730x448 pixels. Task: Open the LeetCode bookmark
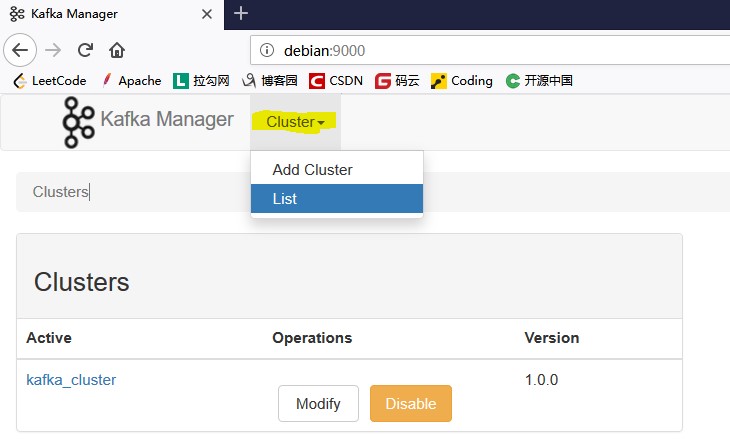pos(50,81)
